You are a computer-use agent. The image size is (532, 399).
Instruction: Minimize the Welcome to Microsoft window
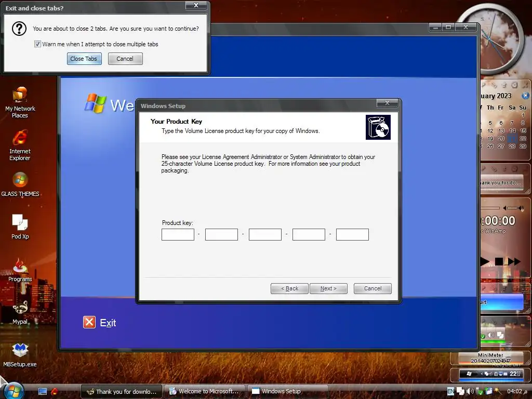(435, 27)
